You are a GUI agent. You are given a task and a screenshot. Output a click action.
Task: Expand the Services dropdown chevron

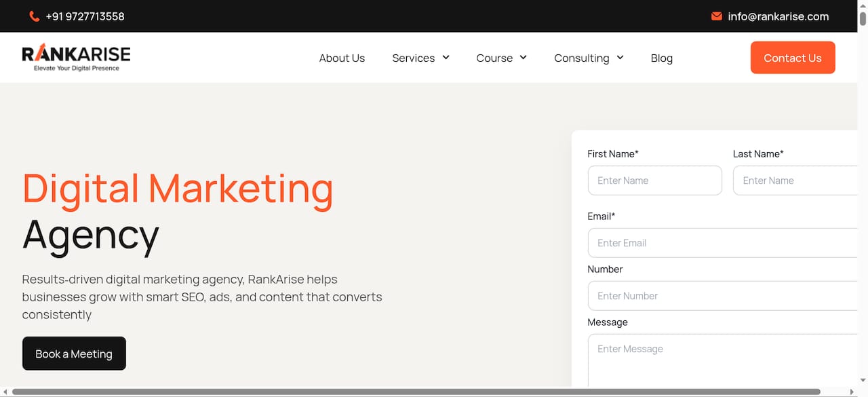[446, 58]
